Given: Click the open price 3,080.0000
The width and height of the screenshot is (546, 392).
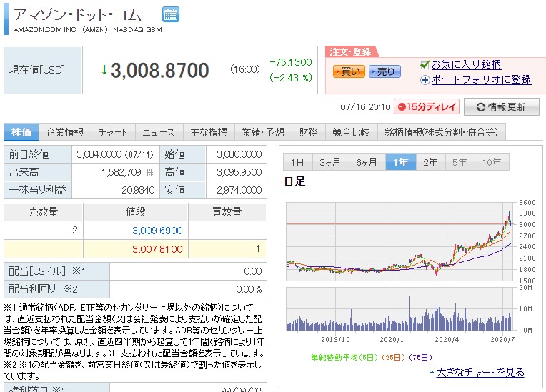Looking at the screenshot, I should click(239, 154).
